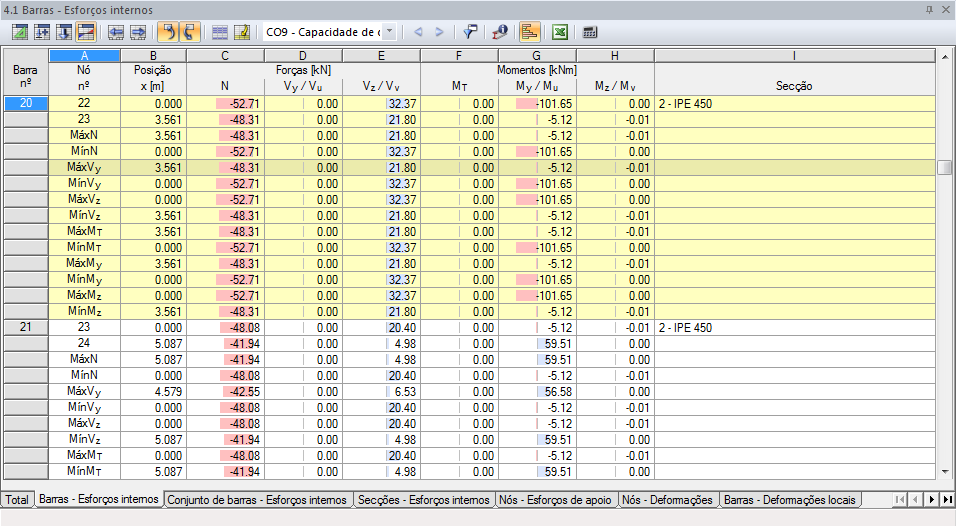Click section cell '2 - IPE 450' of bar 20

(x=794, y=103)
